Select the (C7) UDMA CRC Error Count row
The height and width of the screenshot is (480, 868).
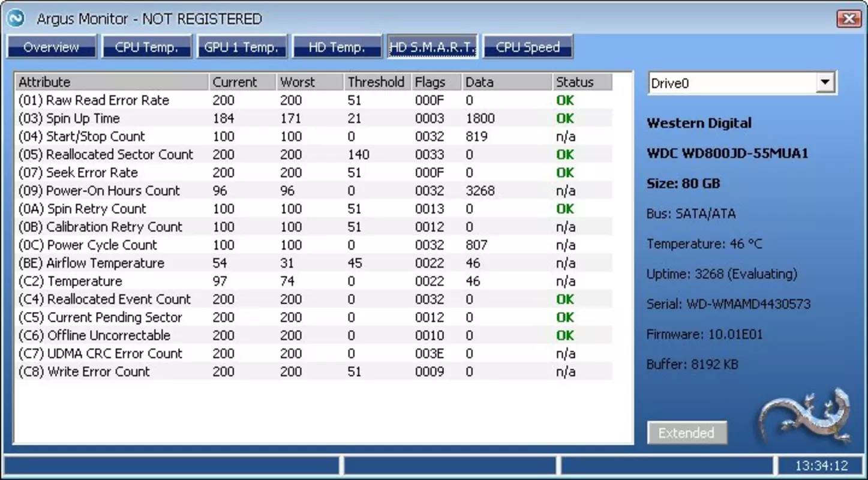point(314,353)
